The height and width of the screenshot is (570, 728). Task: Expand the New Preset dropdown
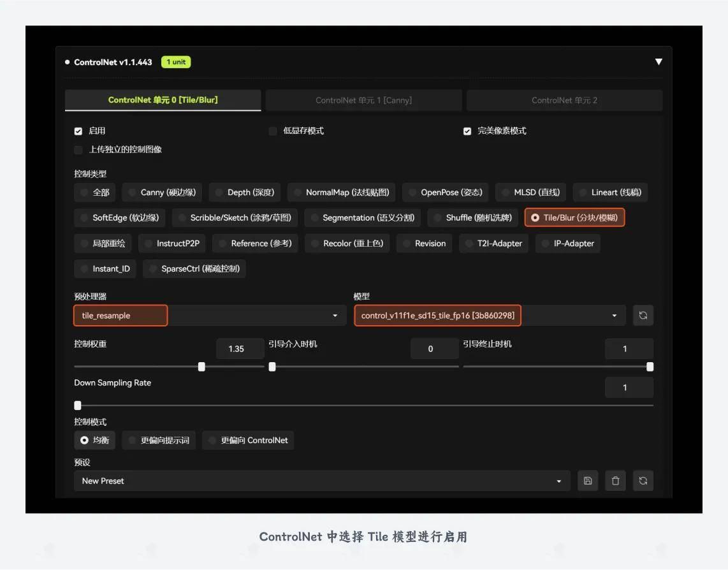point(322,481)
